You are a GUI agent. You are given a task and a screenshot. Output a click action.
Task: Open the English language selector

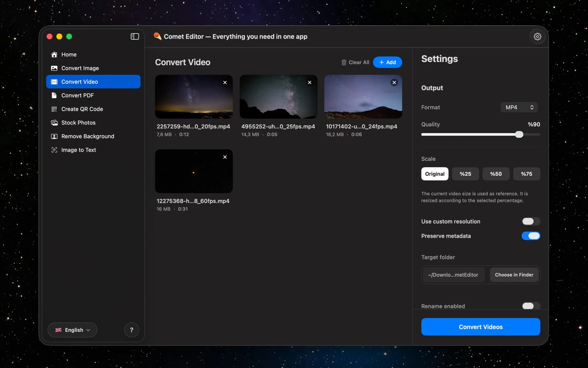click(x=72, y=330)
